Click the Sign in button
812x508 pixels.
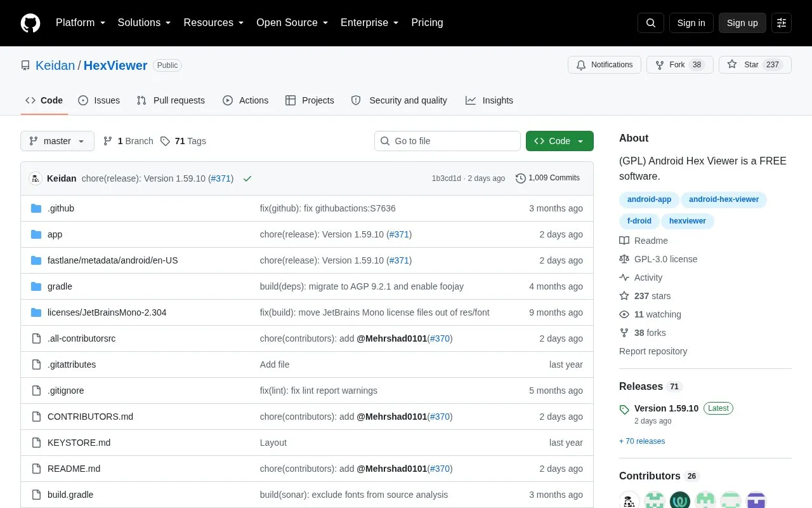(691, 23)
